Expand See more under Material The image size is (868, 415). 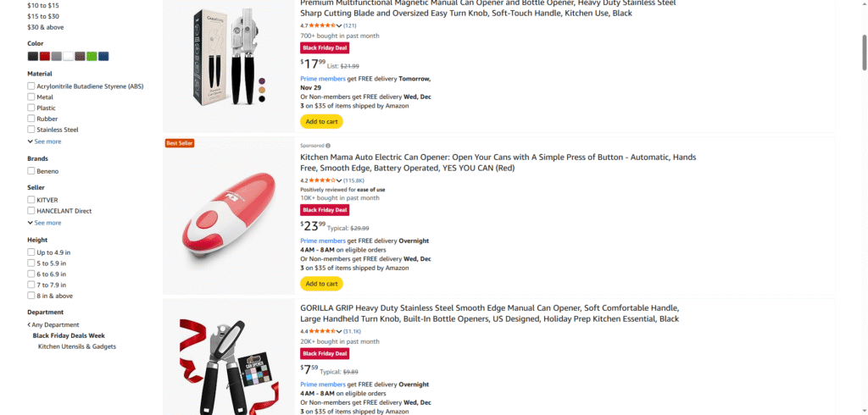tap(47, 141)
